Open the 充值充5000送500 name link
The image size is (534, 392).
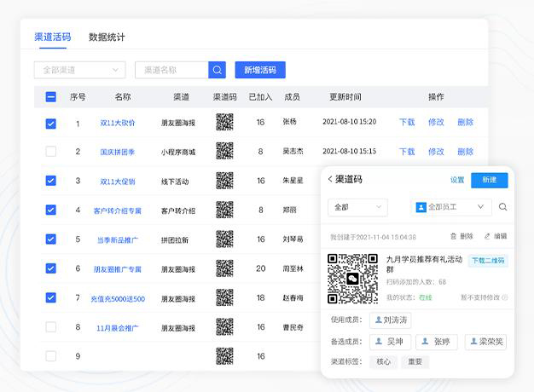(x=118, y=299)
